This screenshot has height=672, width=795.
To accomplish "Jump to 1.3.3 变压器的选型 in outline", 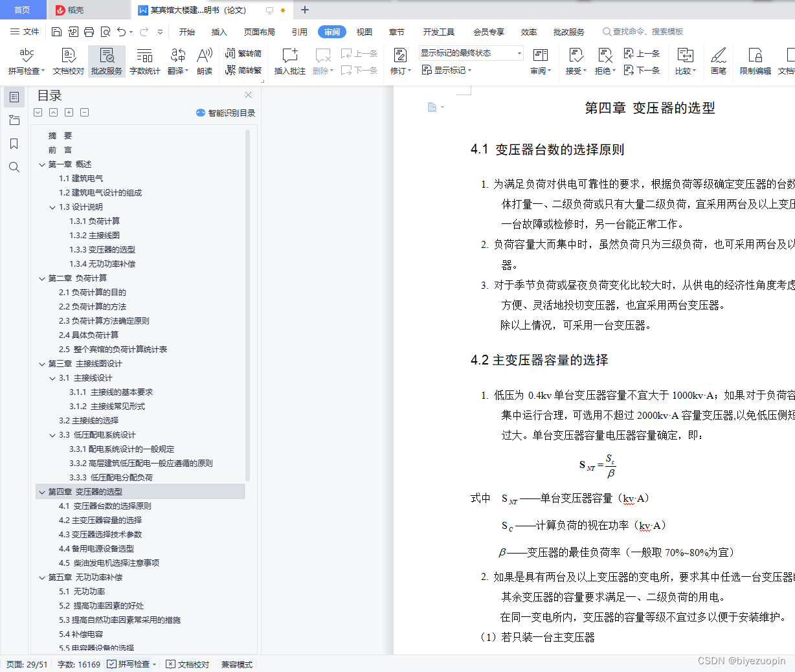I will point(102,250).
